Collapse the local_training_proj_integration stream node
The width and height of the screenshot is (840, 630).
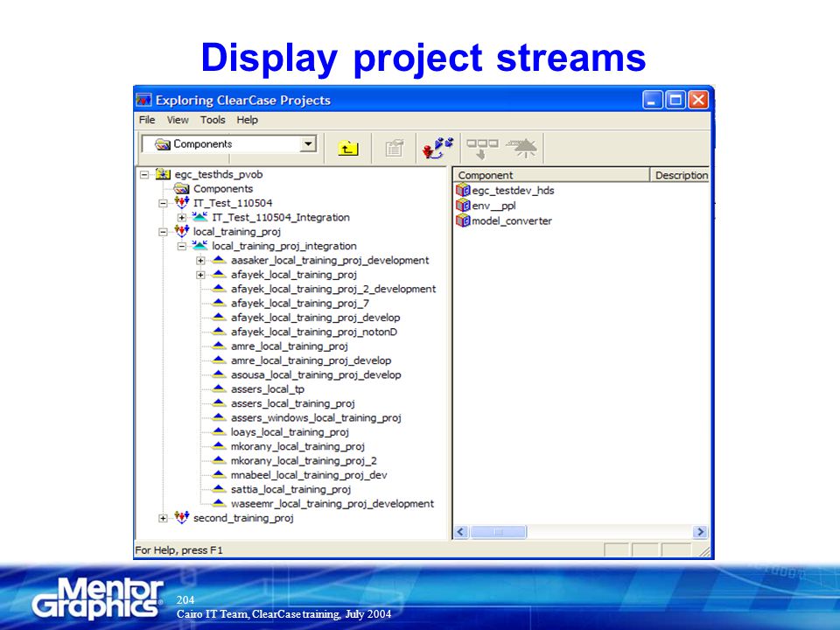pyautogui.click(x=182, y=247)
